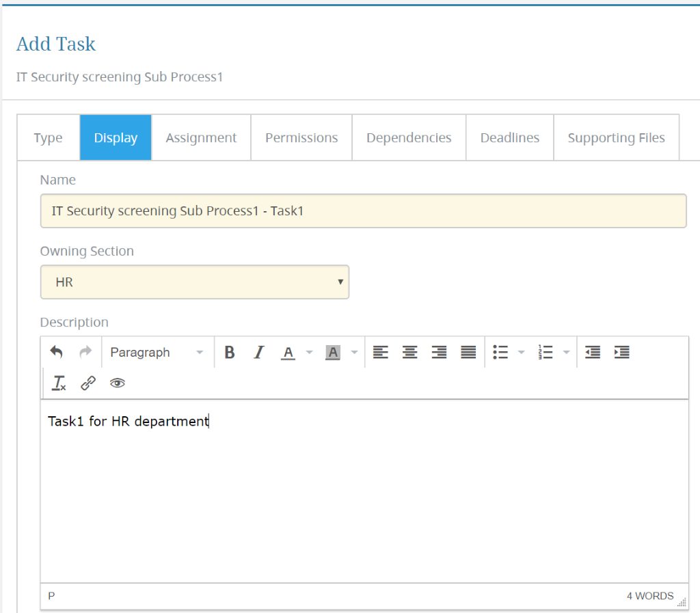
Task: Open text color picker arrow
Action: (309, 352)
